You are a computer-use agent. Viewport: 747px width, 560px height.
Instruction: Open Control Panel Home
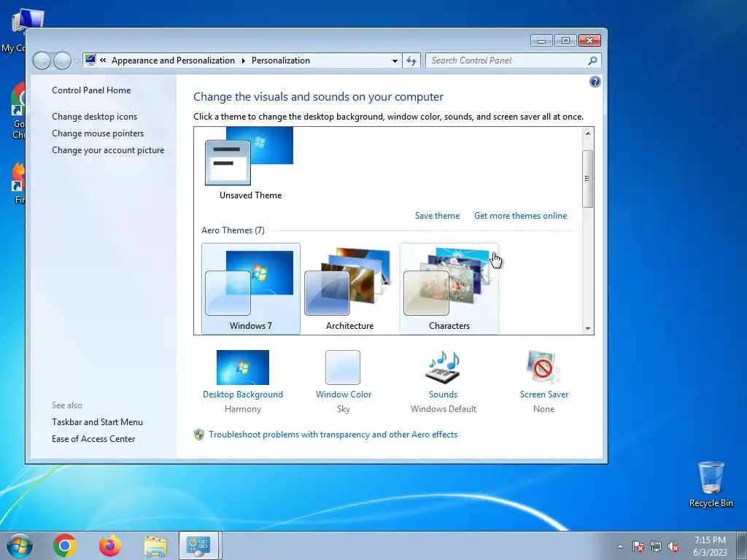91,90
